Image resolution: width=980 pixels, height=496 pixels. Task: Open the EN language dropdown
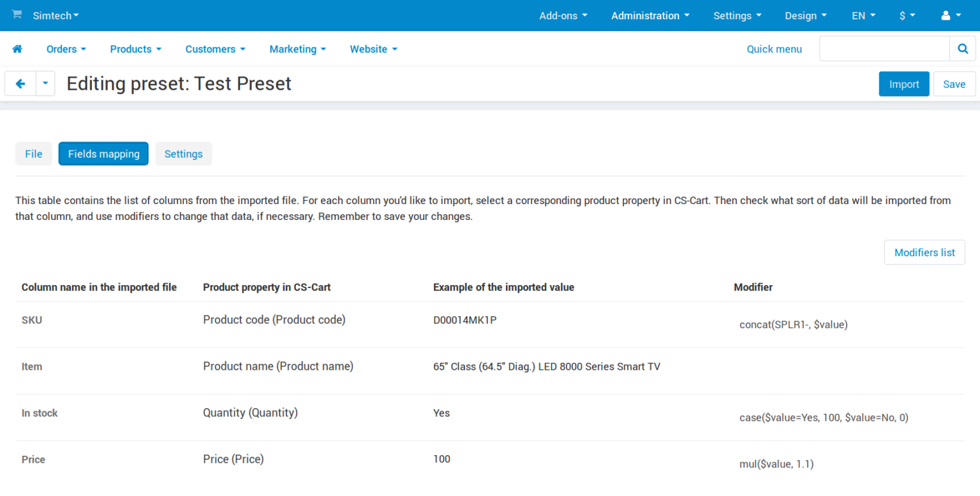coord(863,15)
